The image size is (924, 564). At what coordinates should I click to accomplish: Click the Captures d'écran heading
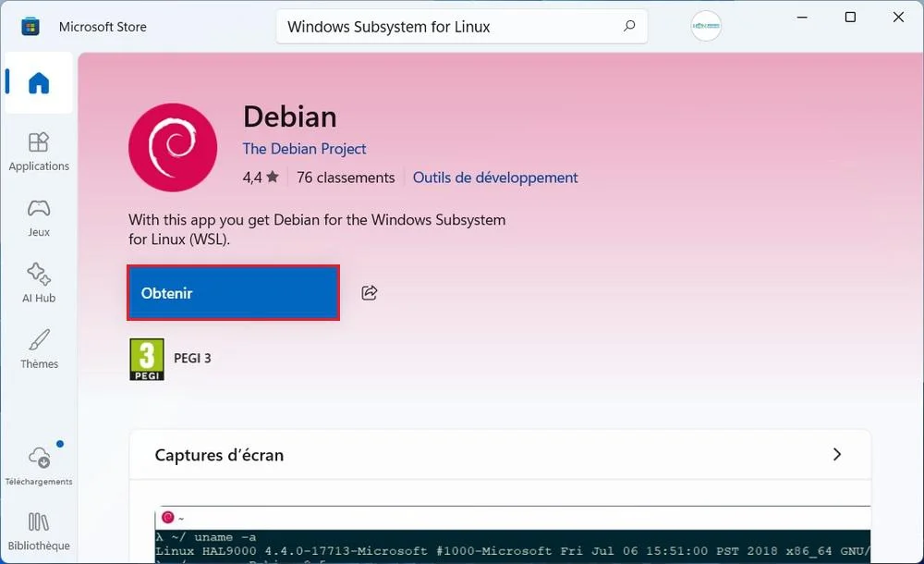tap(219, 455)
